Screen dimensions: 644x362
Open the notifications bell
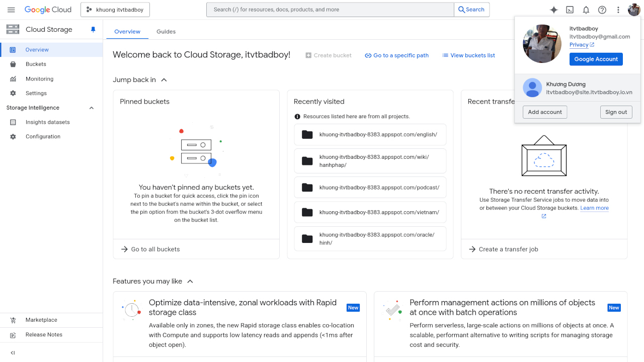586,10
